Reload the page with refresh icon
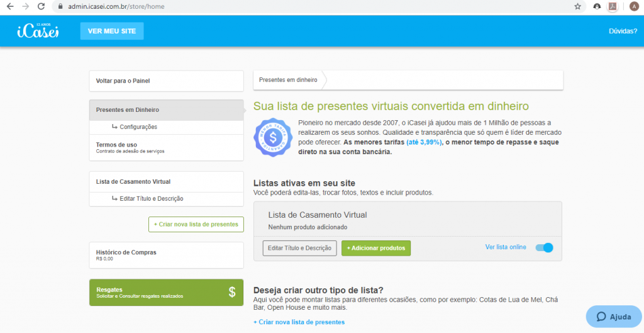 41,6
